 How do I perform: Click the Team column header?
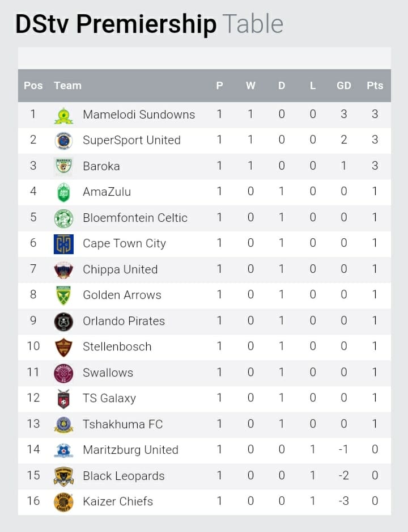pyautogui.click(x=68, y=86)
